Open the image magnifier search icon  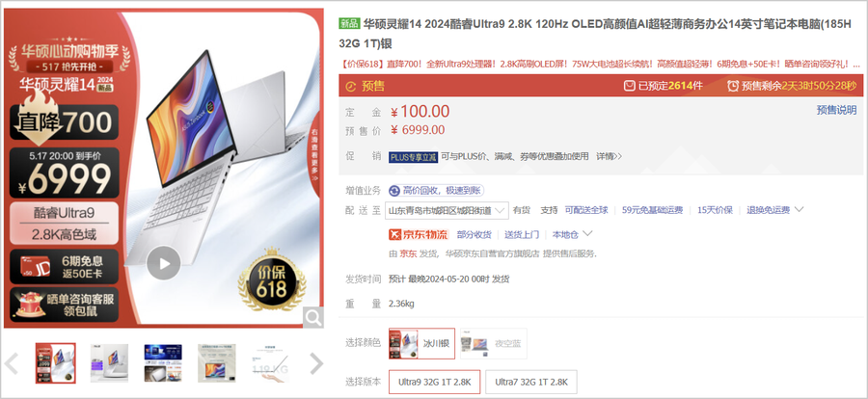[312, 318]
